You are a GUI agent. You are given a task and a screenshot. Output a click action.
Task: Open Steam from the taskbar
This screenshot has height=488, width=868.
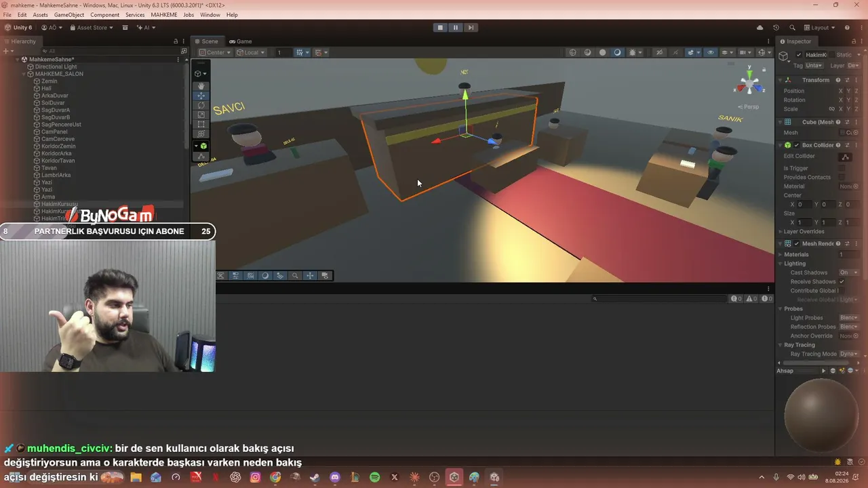(315, 477)
